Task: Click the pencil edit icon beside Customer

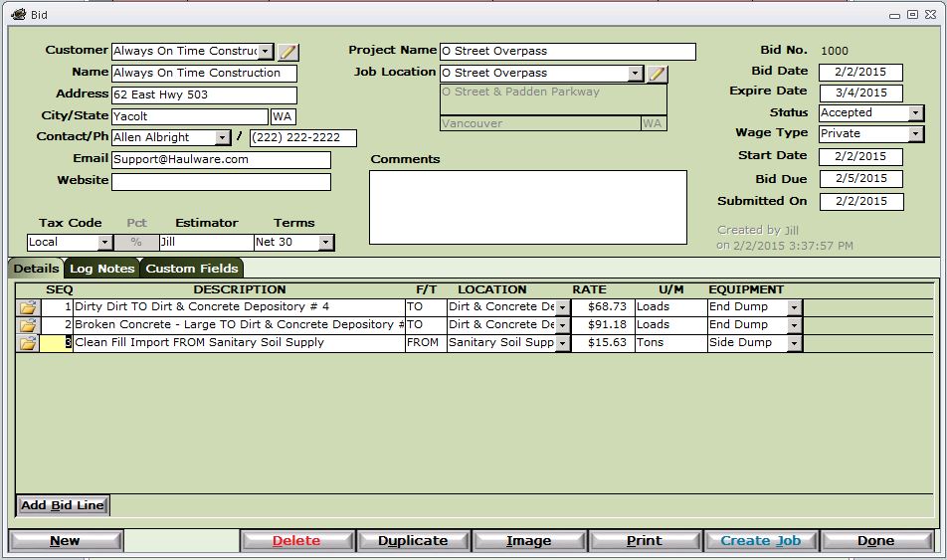Action: (288, 52)
